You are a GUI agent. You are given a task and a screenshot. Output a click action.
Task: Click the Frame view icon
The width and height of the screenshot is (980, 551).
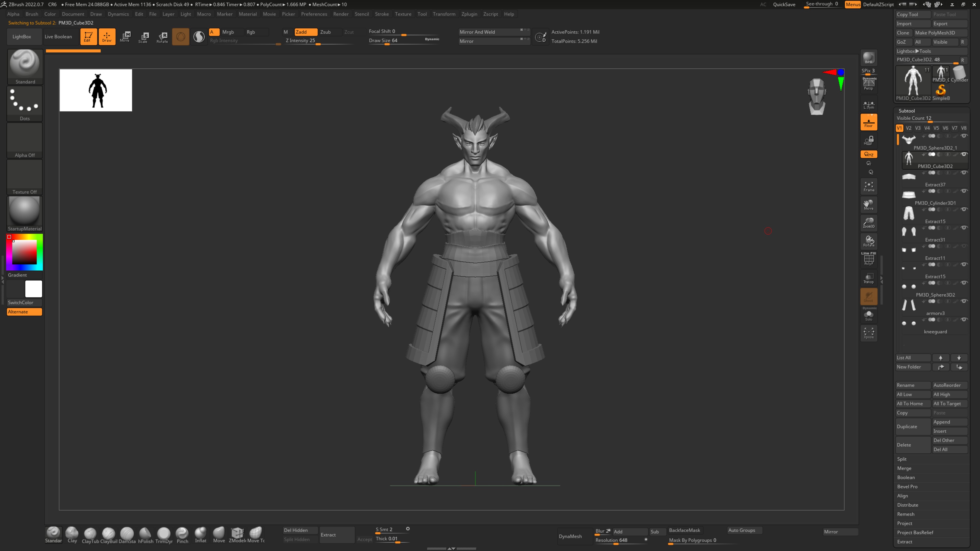click(x=868, y=186)
